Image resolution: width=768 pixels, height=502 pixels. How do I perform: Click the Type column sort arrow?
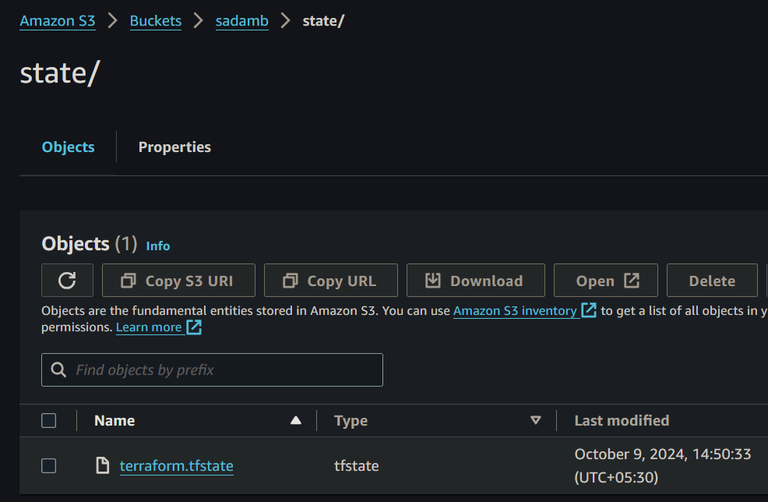[x=535, y=421]
